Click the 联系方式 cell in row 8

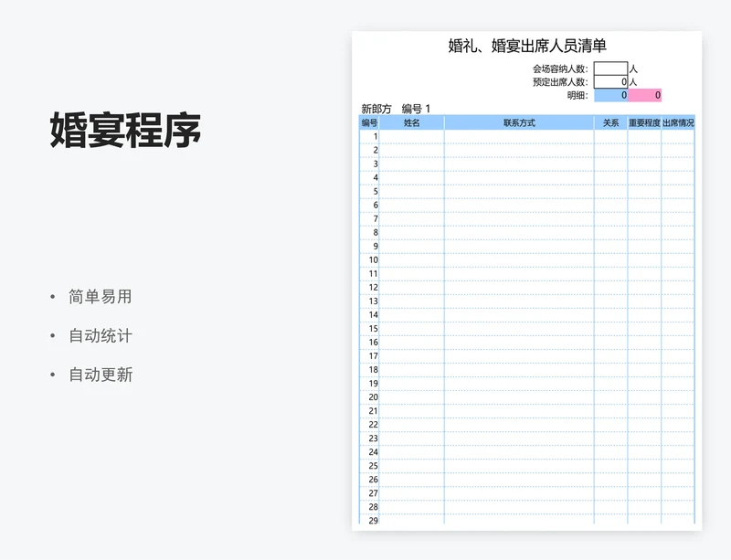pos(519,233)
